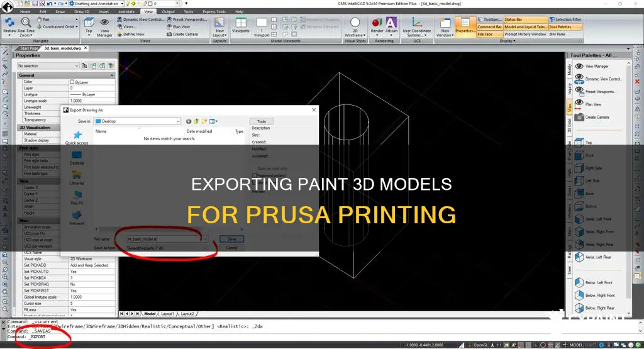Toggle the Status Bar display option
644x349 pixels.
[525, 19]
